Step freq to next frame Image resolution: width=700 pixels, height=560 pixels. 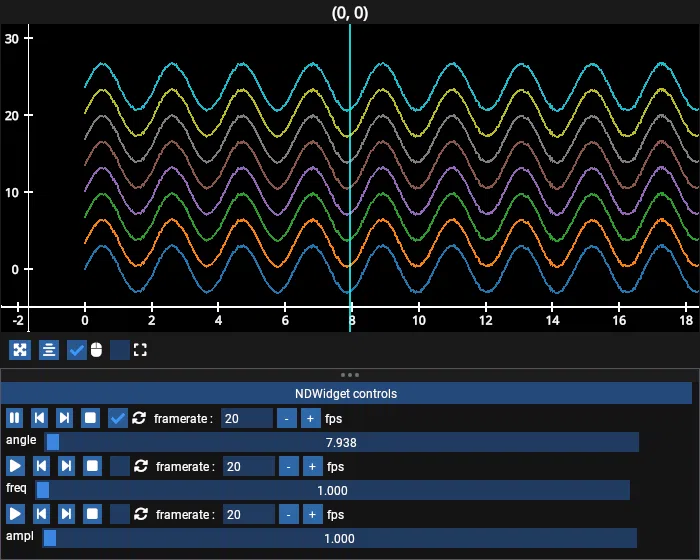coord(67,466)
